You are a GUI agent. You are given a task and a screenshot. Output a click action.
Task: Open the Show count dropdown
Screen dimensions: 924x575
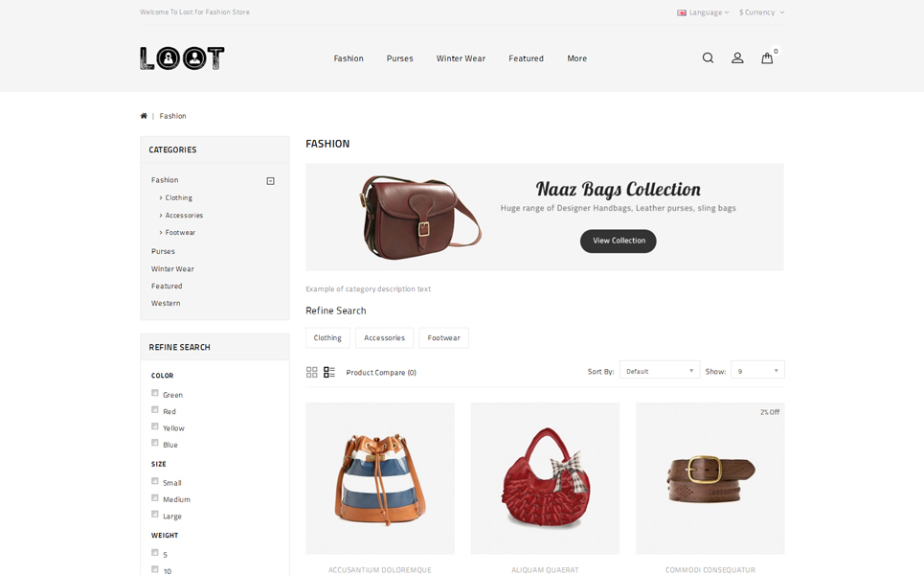(757, 370)
